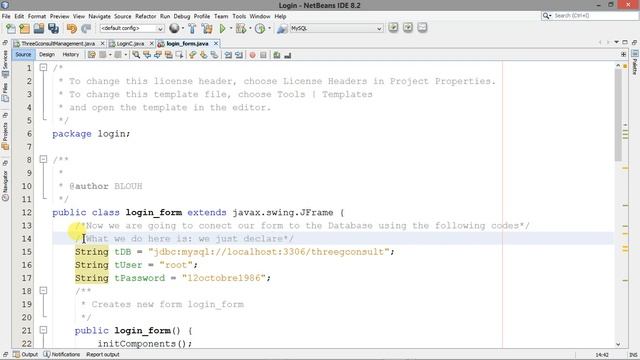Image resolution: width=640 pixels, height=360 pixels.
Task: Click the New Project icon
Action: [25, 29]
